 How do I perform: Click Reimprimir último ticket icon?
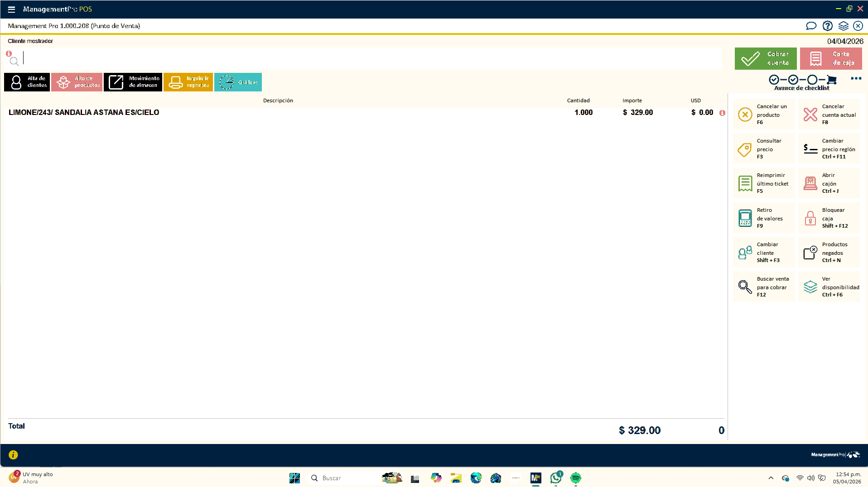coord(745,183)
